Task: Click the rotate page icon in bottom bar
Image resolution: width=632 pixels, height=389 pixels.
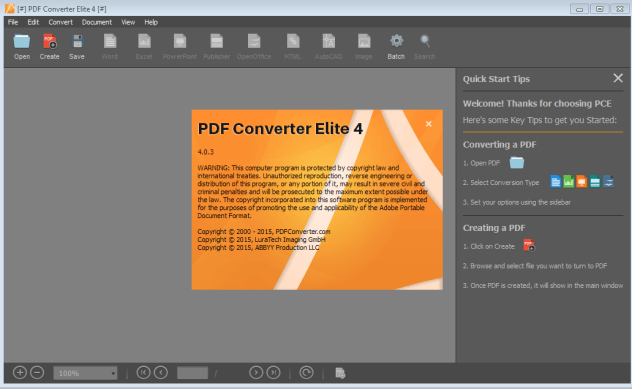Action: [x=306, y=372]
